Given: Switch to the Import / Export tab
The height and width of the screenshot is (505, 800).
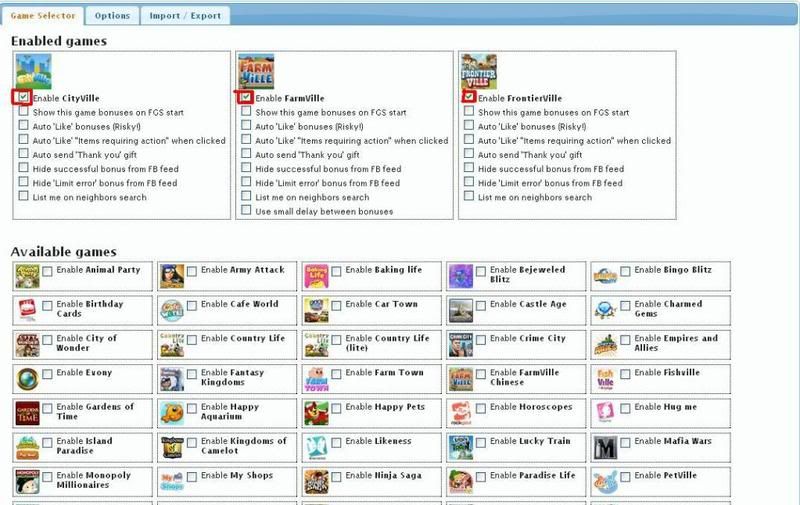Looking at the screenshot, I should click(185, 16).
